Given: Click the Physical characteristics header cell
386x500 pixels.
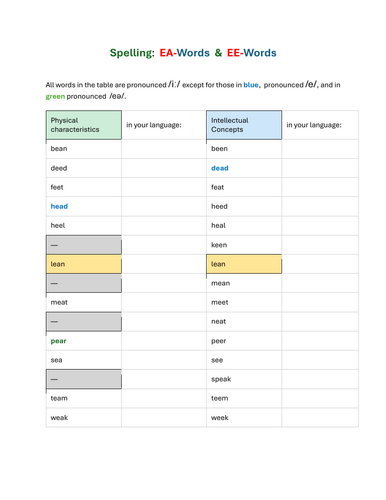Looking at the screenshot, I should (84, 125).
